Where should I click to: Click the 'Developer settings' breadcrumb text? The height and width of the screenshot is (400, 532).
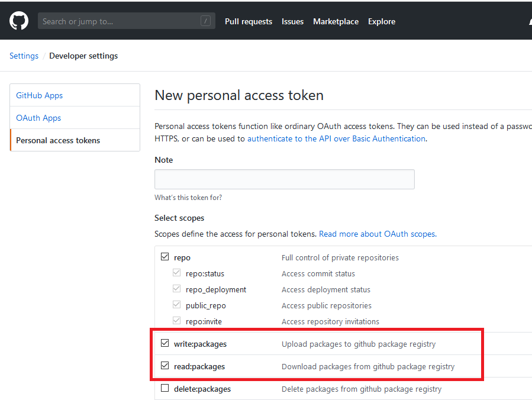83,56
